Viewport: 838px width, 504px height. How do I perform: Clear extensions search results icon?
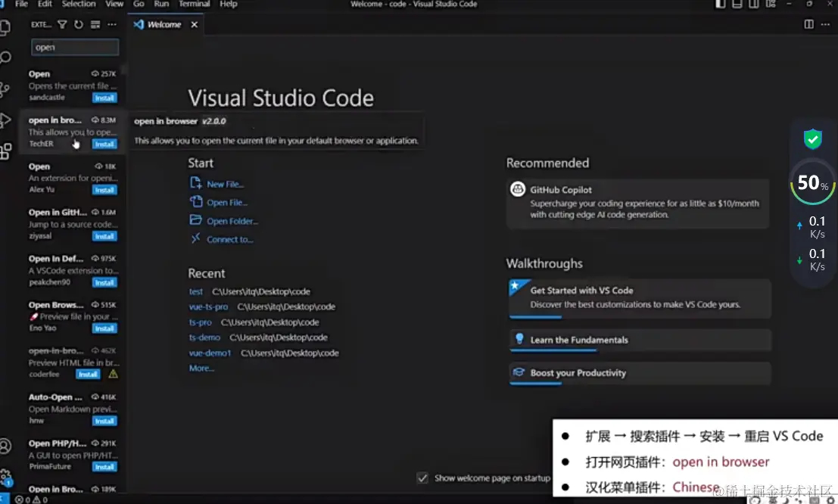(95, 24)
